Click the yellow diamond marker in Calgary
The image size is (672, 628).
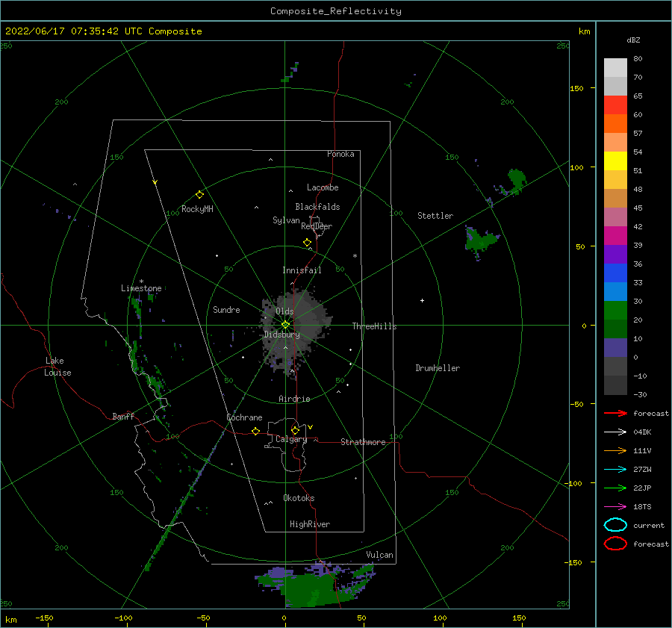click(295, 430)
